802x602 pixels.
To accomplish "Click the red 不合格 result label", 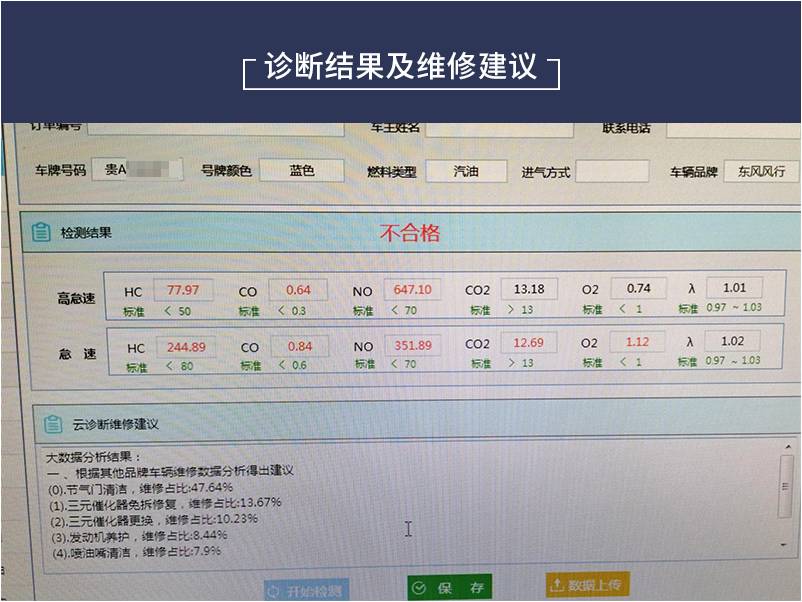I will click(x=409, y=234).
